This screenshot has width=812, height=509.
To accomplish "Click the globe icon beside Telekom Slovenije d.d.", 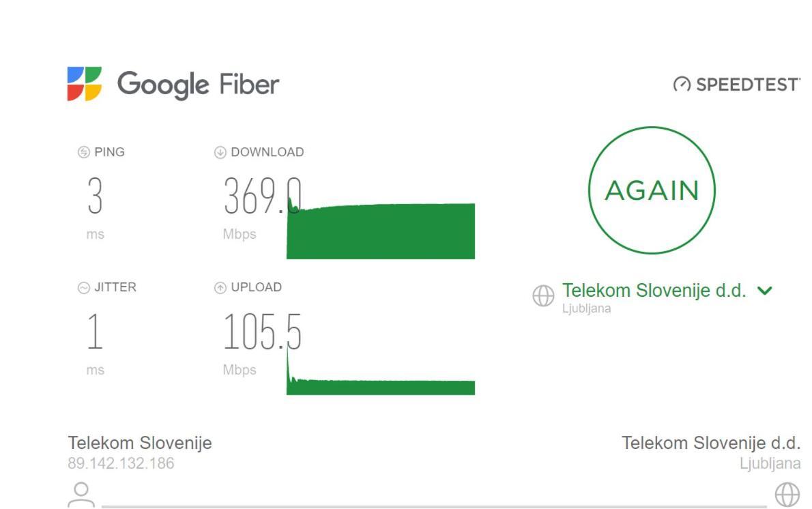I will pyautogui.click(x=543, y=295).
